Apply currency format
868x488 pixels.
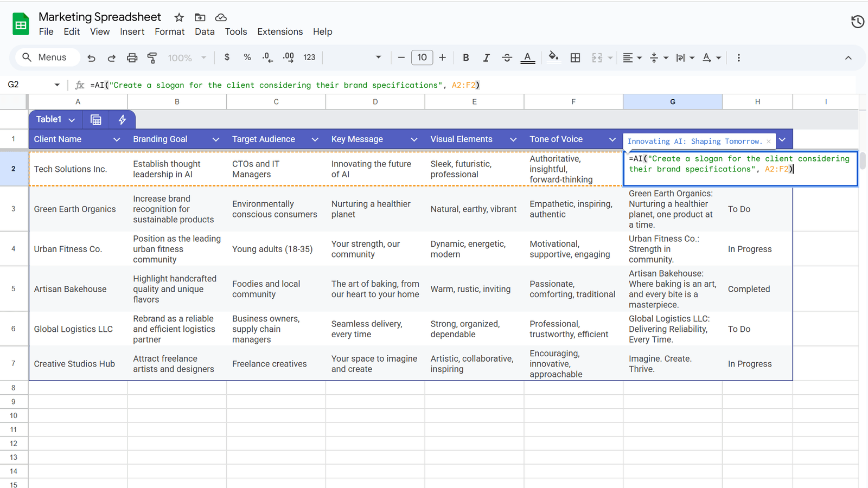click(x=227, y=57)
